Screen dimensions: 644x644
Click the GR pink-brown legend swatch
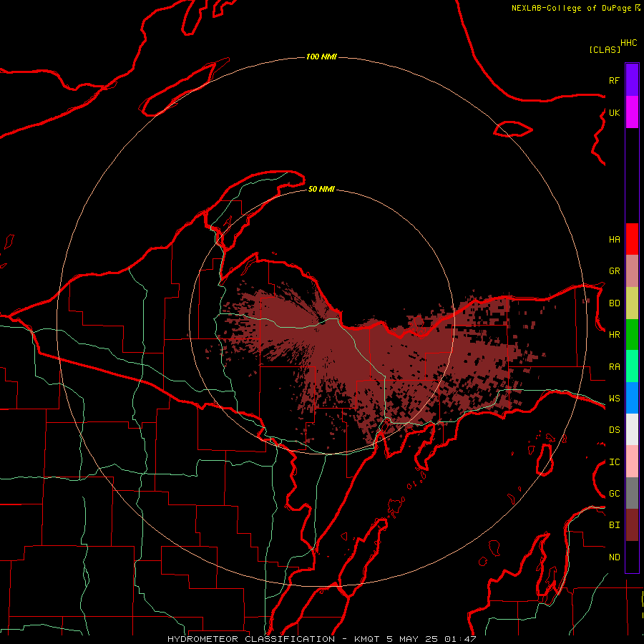click(632, 271)
